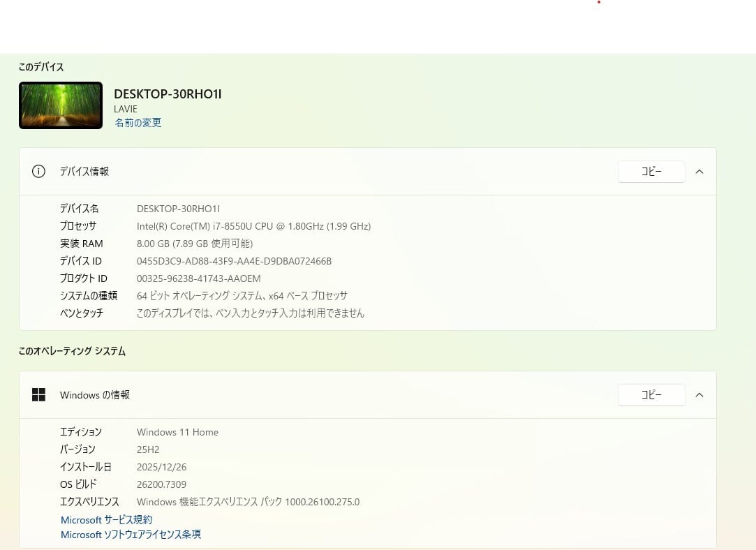Select the デバイス名 value DESKTOP-30RHO1I
This screenshot has height=550, width=756.
click(x=179, y=209)
